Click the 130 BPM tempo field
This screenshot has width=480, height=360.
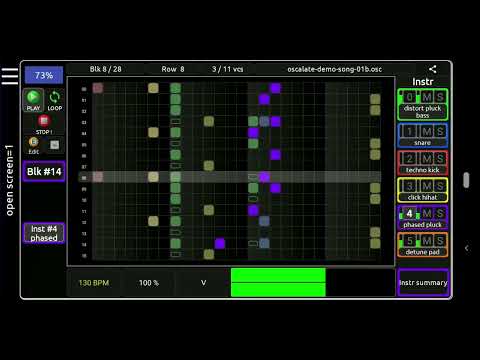(x=94, y=283)
